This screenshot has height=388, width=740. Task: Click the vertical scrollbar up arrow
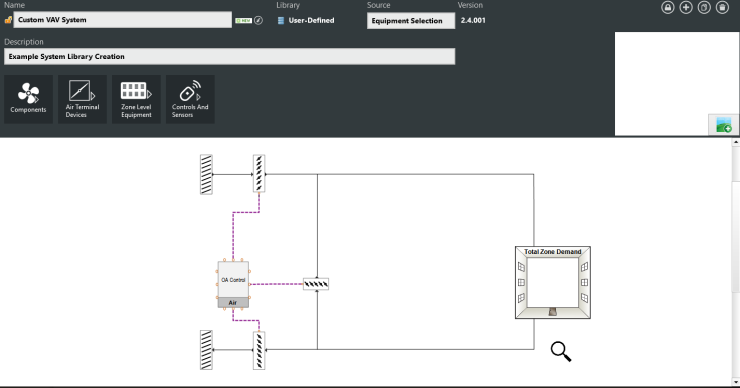coord(736,142)
